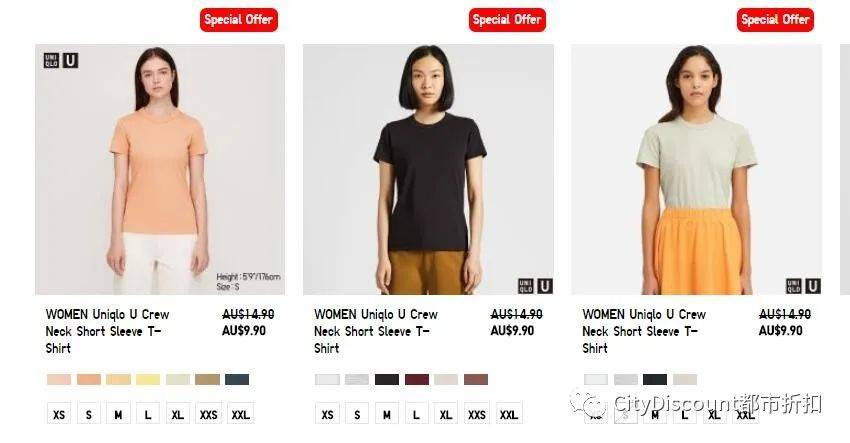Select size XS for the first T-shirt

coord(59,414)
